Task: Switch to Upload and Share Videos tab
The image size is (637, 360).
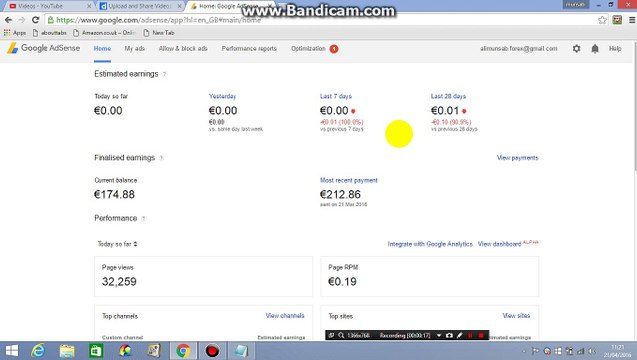Action: pyautogui.click(x=139, y=6)
